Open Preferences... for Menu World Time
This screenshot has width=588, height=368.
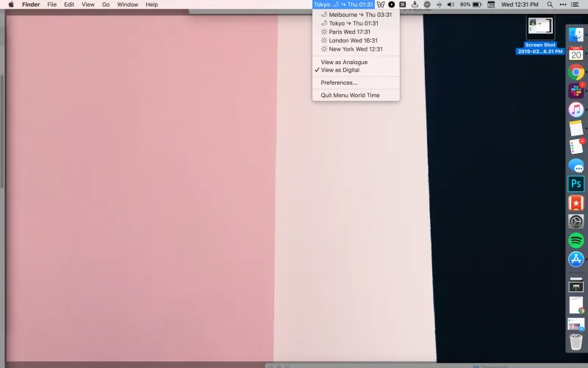356,82
